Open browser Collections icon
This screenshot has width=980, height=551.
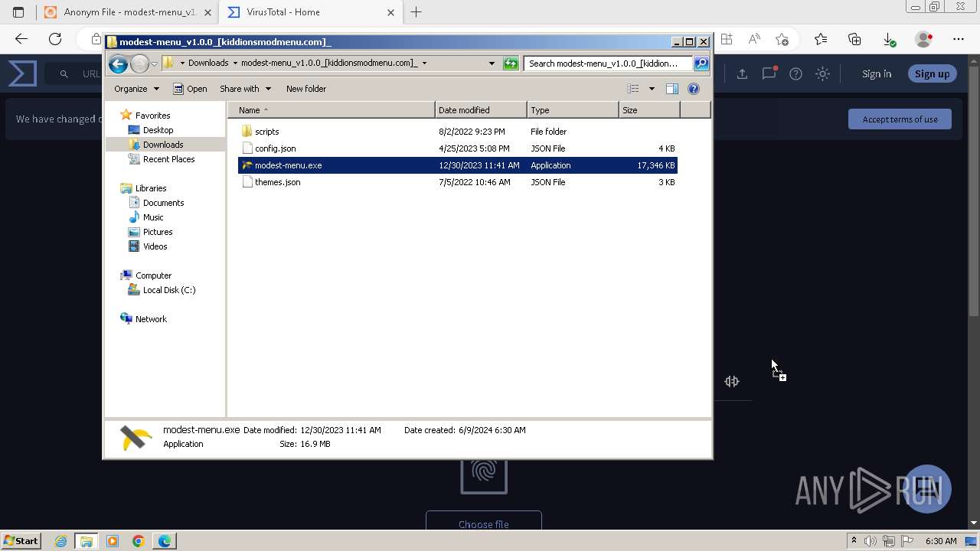point(854,39)
